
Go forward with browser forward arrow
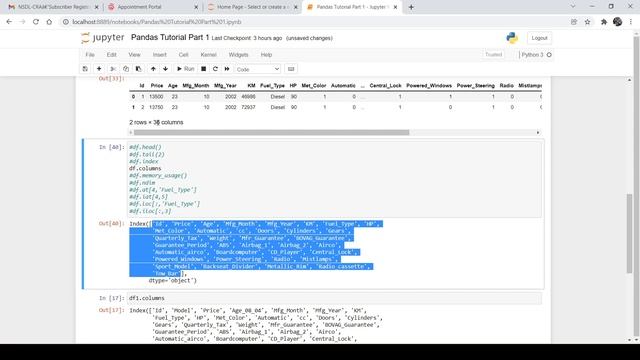(x=22, y=22)
